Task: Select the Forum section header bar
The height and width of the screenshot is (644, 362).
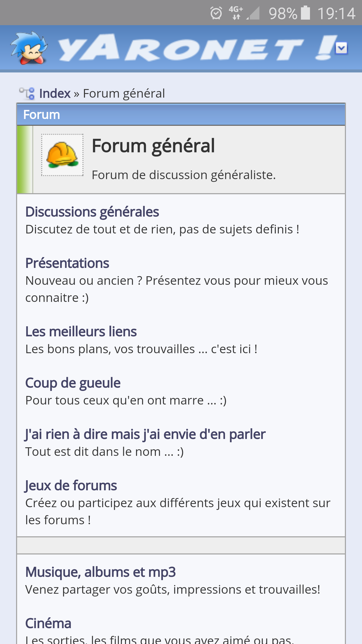Action: point(181,115)
